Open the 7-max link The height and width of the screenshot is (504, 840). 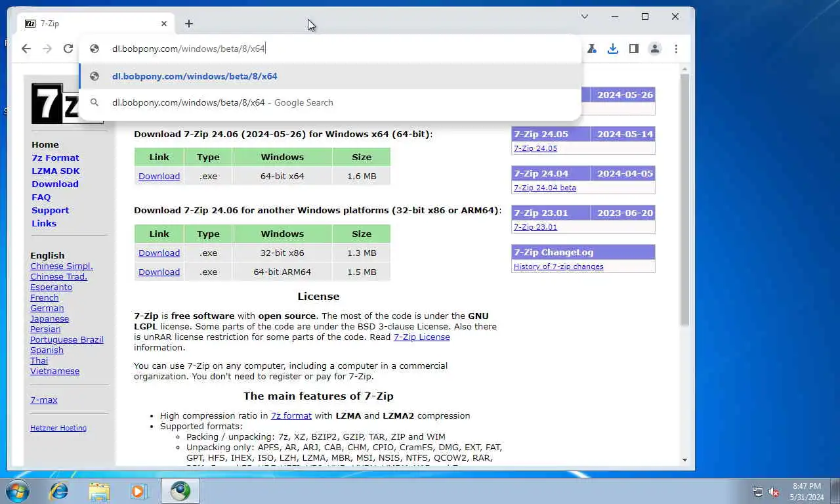(44, 400)
